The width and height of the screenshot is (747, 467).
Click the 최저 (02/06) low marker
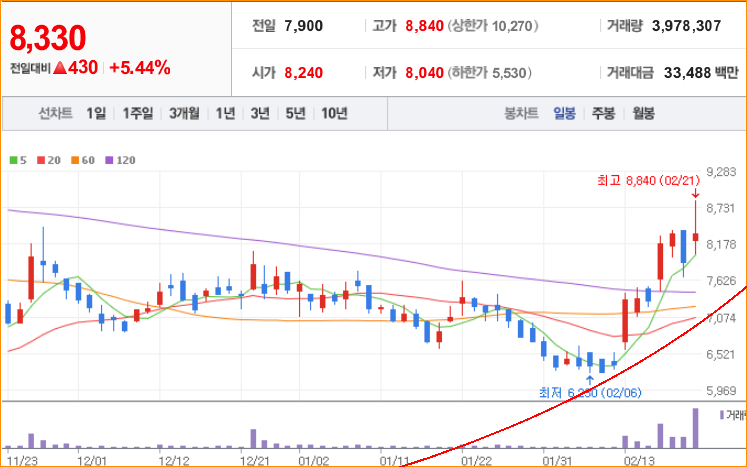590,393
